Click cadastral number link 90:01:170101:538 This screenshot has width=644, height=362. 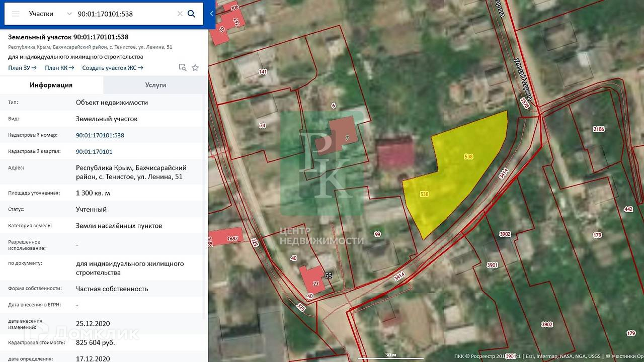[x=100, y=135]
